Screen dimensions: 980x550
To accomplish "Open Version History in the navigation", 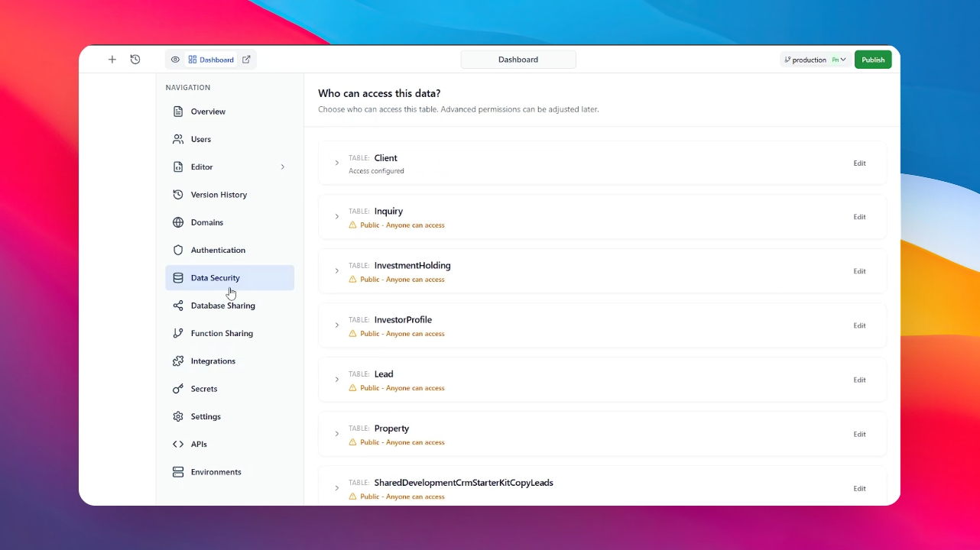I will [219, 195].
